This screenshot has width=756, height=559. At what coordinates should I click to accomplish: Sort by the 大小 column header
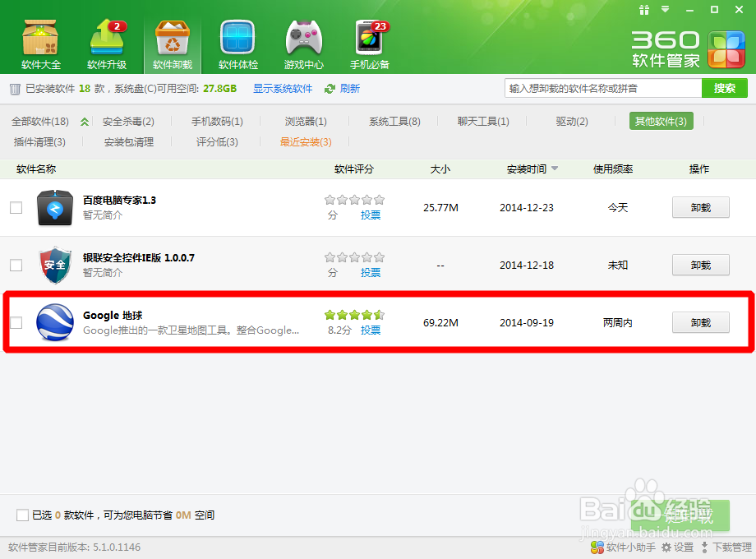(440, 169)
